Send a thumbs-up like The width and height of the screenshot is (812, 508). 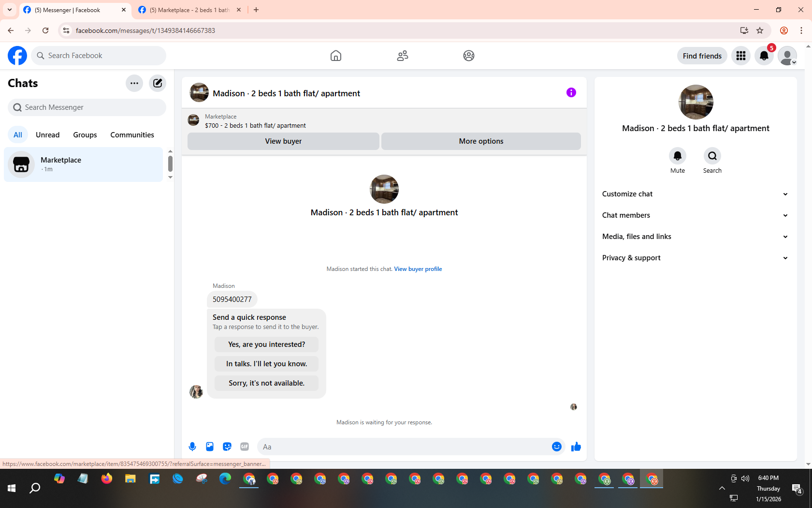coord(576,447)
